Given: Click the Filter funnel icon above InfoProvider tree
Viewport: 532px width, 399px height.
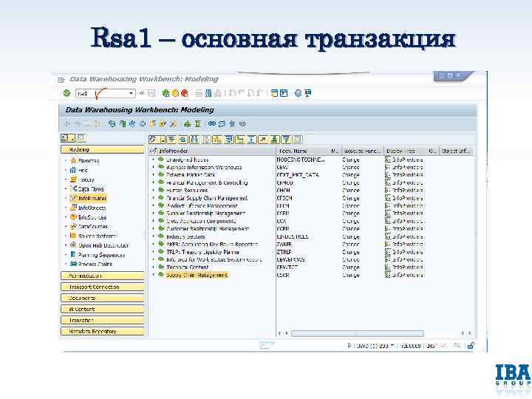Looking at the screenshot, I should [x=286, y=139].
